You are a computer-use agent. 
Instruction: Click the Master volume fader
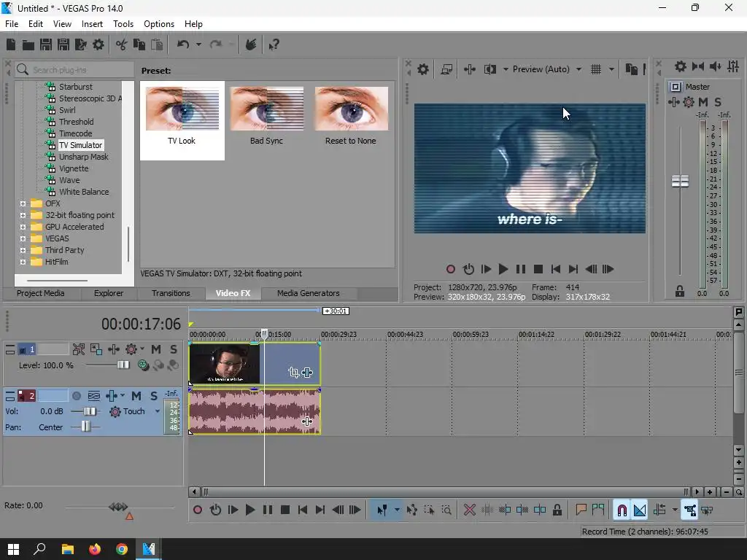point(680,181)
